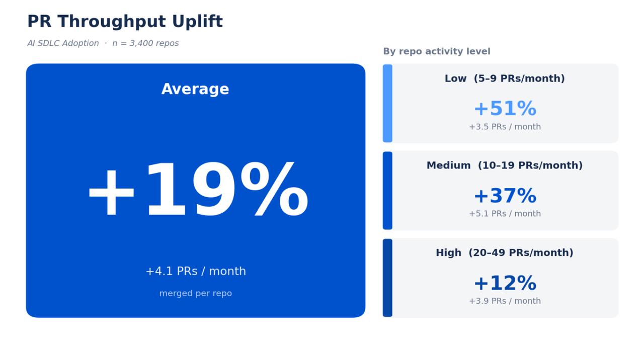Click the +12% value
Viewport: 644px width, 348px height.
(505, 283)
